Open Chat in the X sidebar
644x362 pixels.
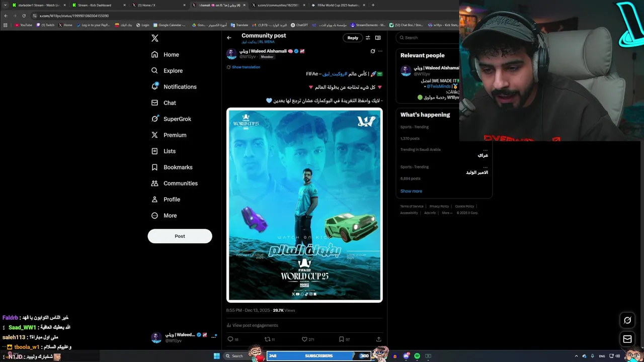[x=164, y=103]
